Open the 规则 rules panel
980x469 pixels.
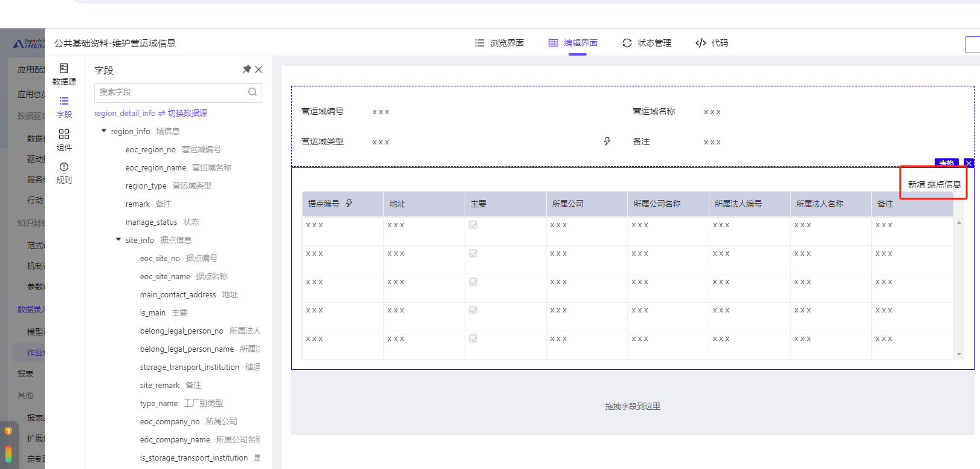64,173
